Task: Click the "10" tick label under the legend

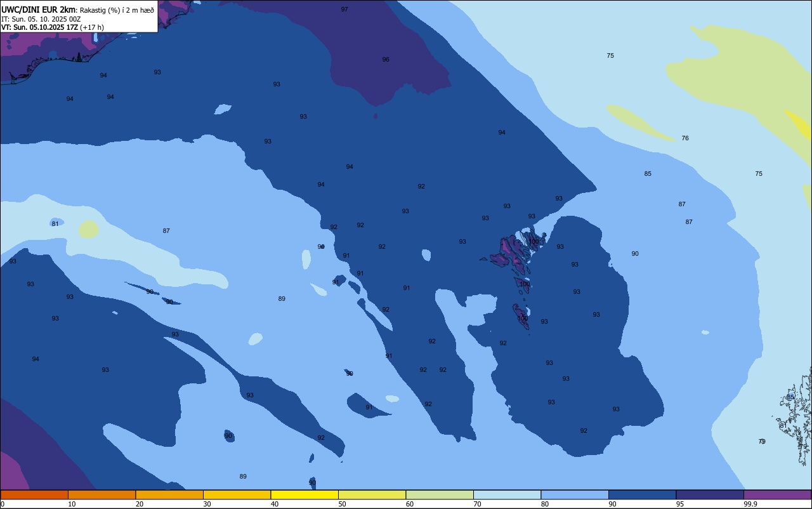Action: (x=72, y=504)
